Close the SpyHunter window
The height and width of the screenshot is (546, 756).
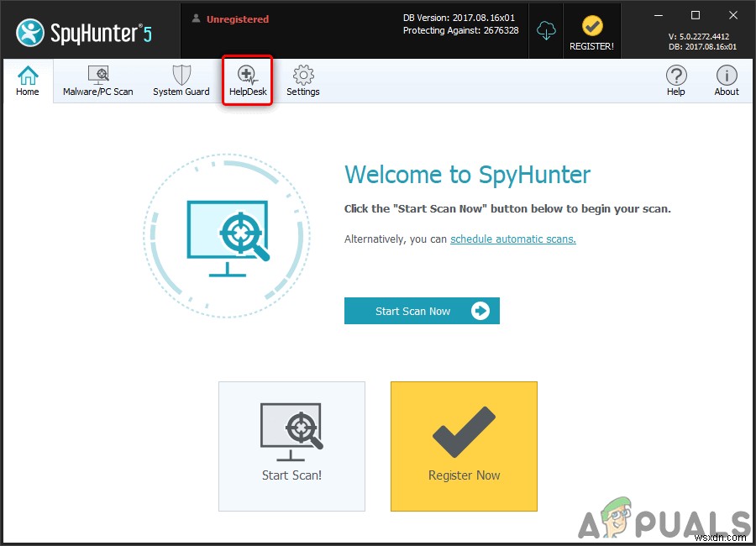[x=732, y=15]
